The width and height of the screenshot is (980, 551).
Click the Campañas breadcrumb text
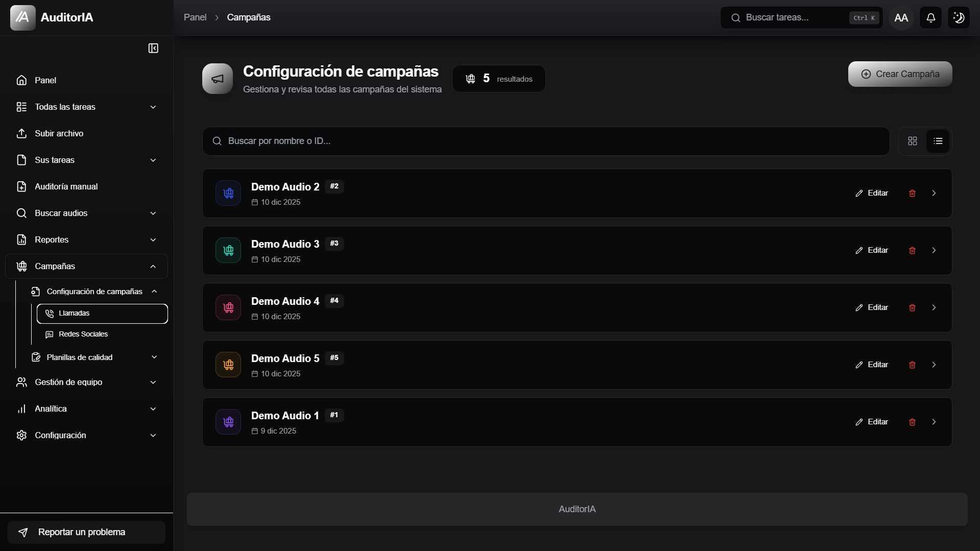click(x=249, y=17)
